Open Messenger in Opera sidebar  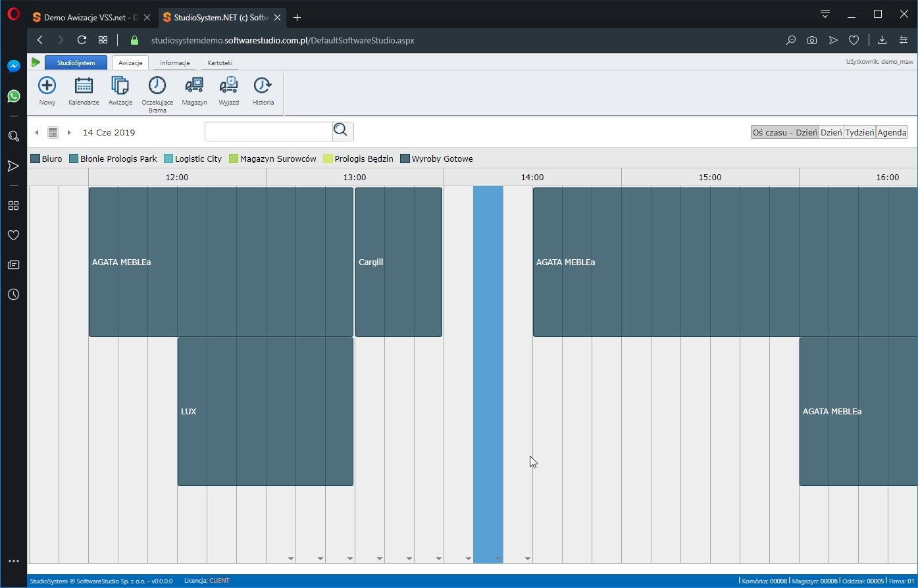tap(13, 66)
